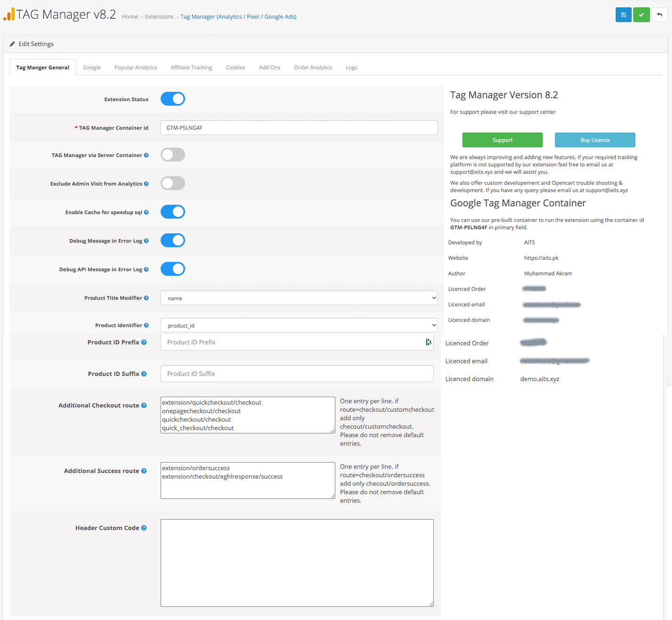Toggle Debug Message in Error Log switch
This screenshot has width=672, height=620.
173,240
